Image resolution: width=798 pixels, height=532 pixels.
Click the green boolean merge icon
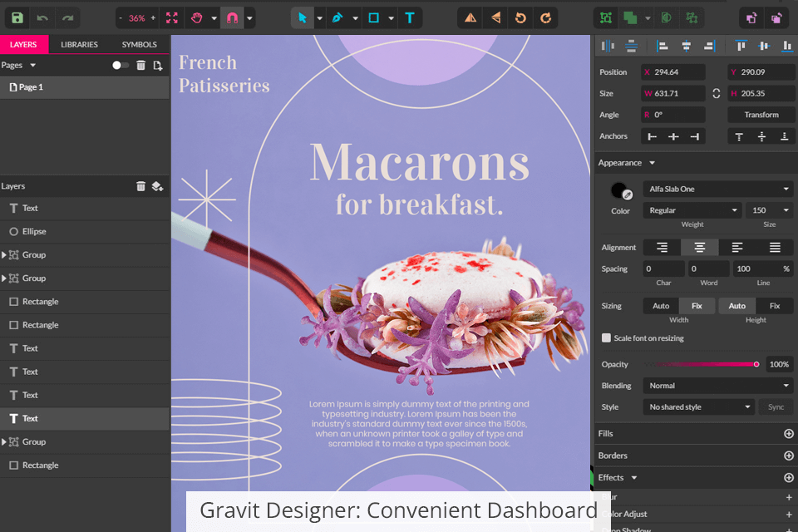630,18
